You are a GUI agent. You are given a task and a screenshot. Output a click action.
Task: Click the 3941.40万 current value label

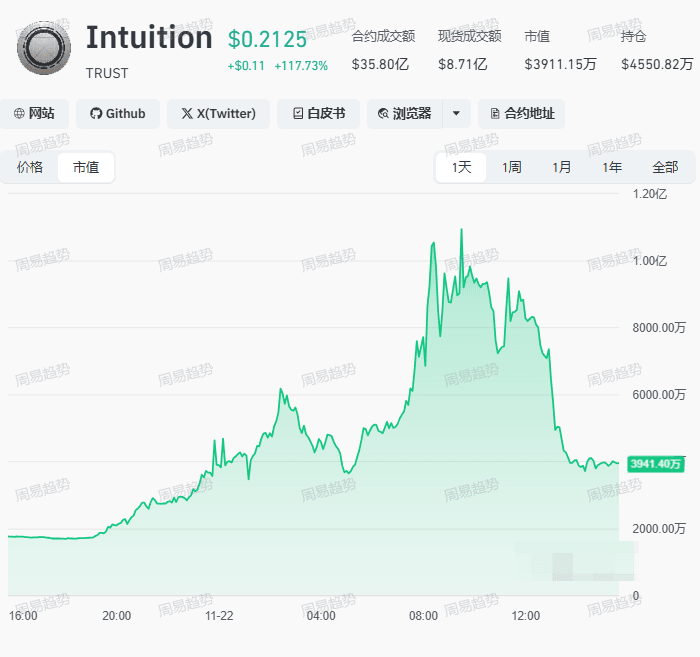pyautogui.click(x=654, y=464)
